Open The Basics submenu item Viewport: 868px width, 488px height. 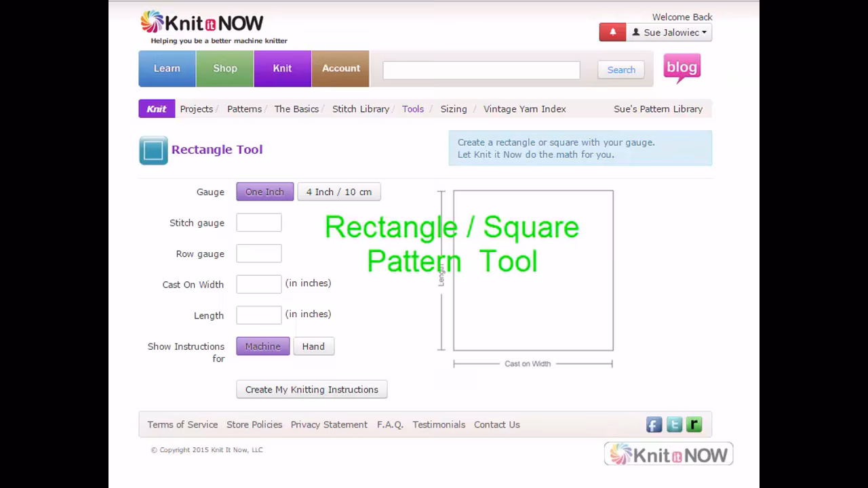coord(296,109)
